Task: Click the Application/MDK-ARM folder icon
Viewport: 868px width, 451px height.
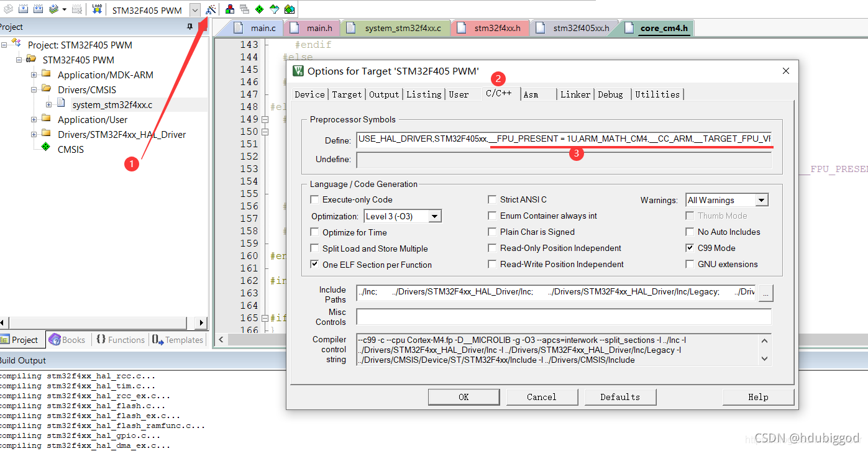Action: (x=46, y=73)
